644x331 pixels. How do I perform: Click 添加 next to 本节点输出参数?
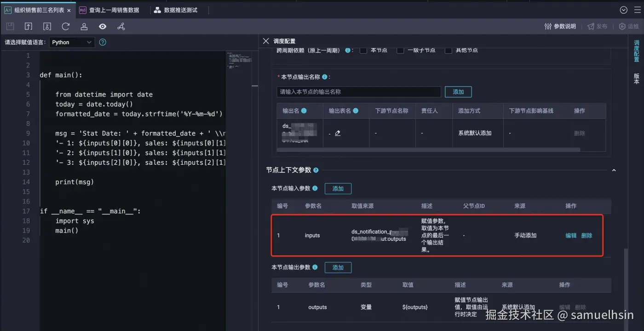tap(338, 267)
